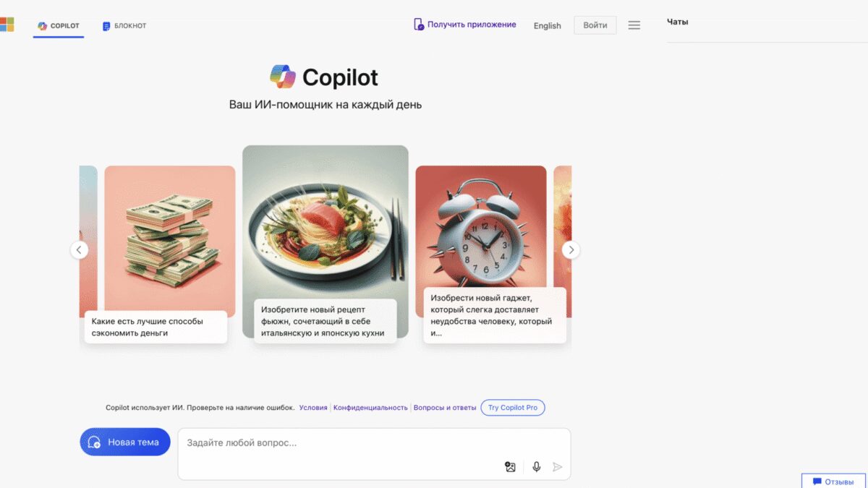
Task: Click the Отзывы feedback button
Action: 834,481
